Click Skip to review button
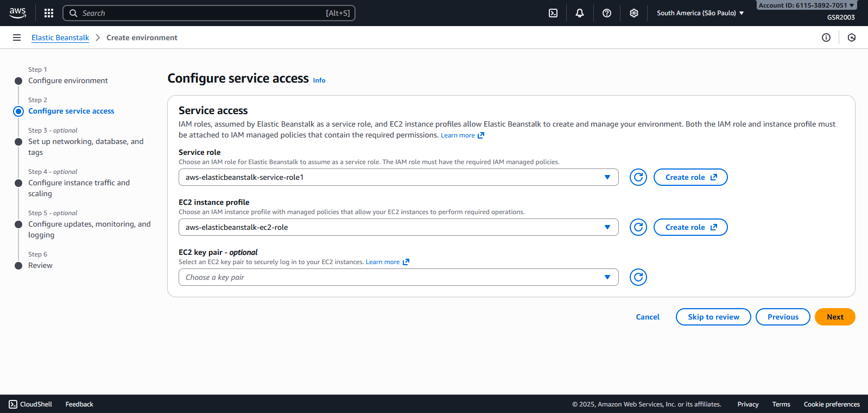 click(x=713, y=317)
